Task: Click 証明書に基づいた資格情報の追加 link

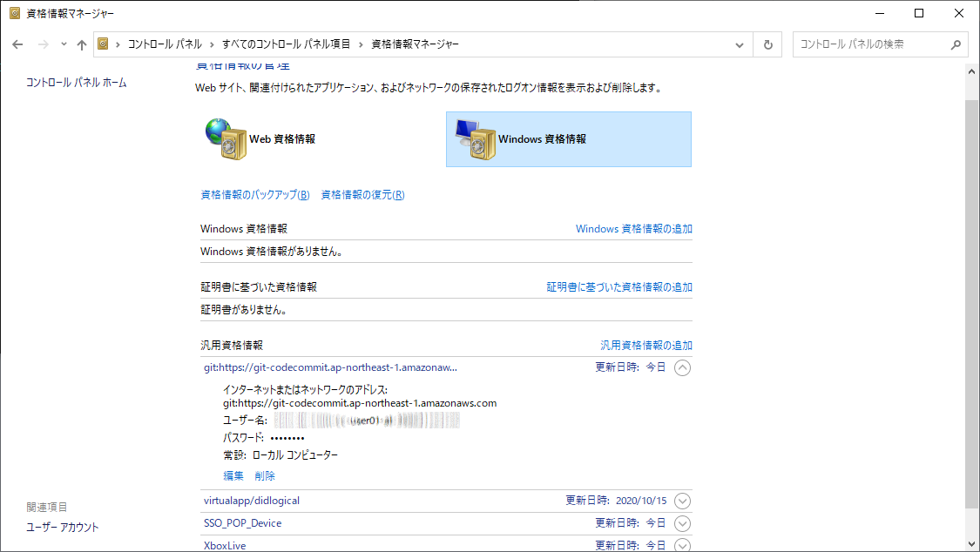Action: 619,287
